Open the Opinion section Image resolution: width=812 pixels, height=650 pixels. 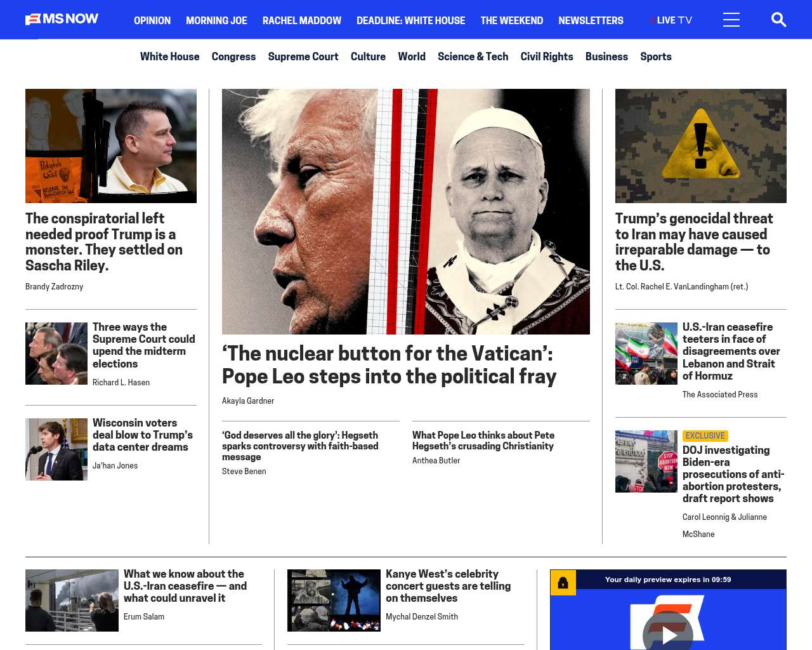(152, 20)
